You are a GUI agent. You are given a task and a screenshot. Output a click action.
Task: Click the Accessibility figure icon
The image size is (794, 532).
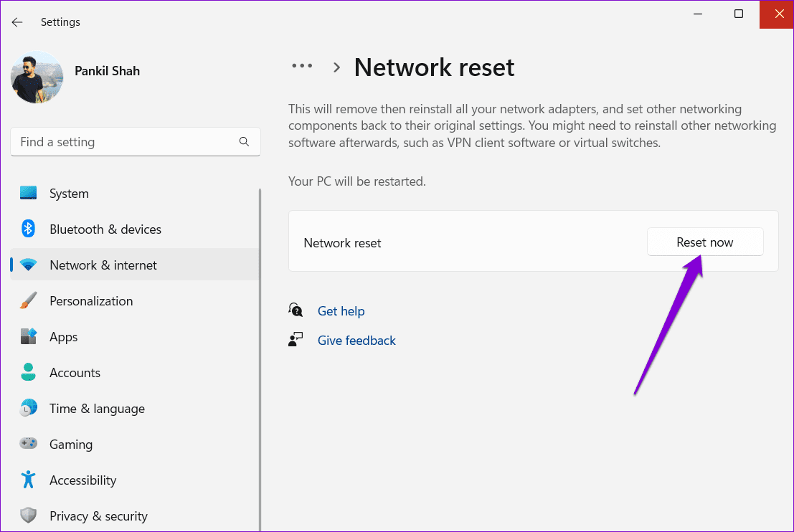point(28,480)
